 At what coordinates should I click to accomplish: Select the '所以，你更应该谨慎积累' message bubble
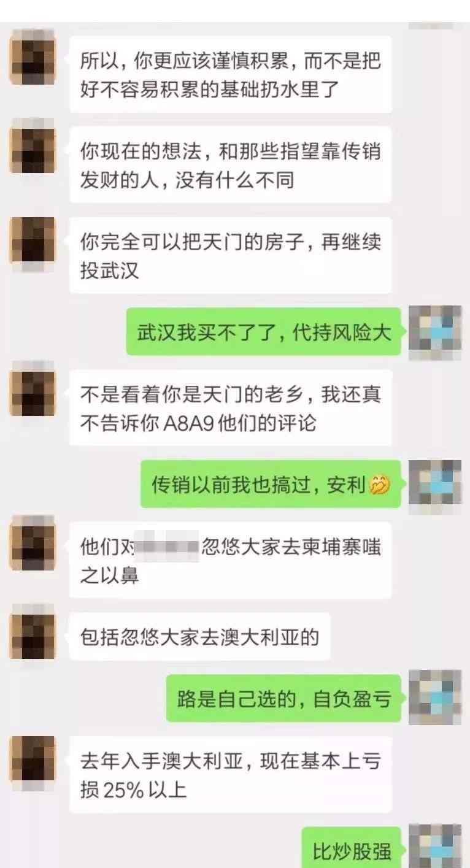(230, 74)
